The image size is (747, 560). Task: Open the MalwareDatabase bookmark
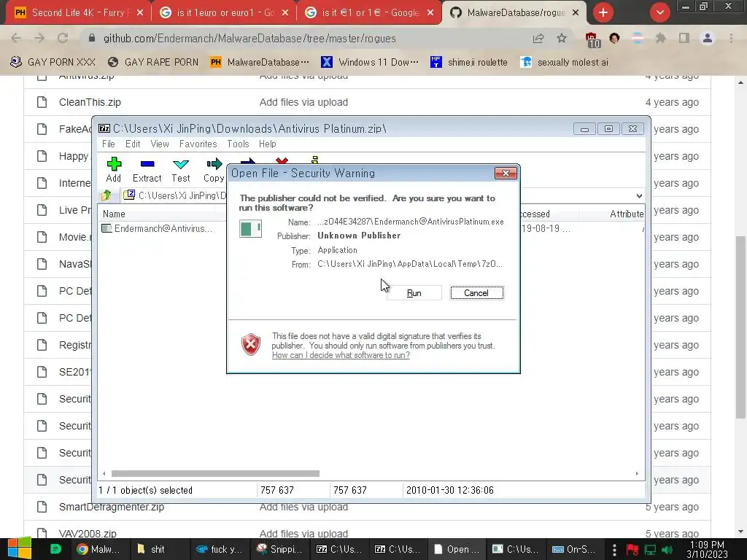click(260, 63)
